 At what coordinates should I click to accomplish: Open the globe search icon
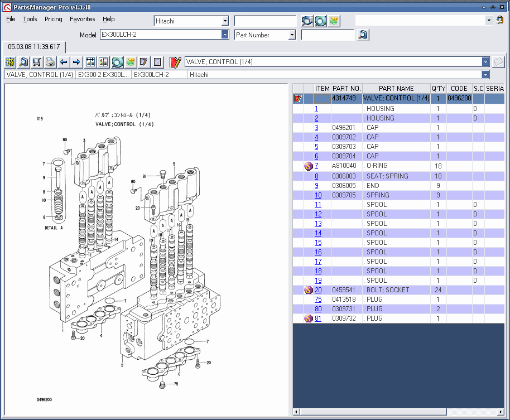click(x=118, y=62)
